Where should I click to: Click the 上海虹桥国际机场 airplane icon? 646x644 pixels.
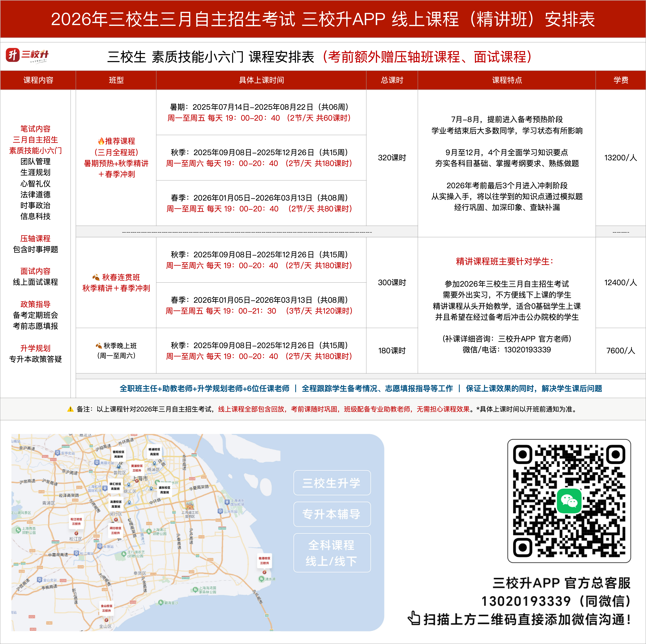(105, 488)
